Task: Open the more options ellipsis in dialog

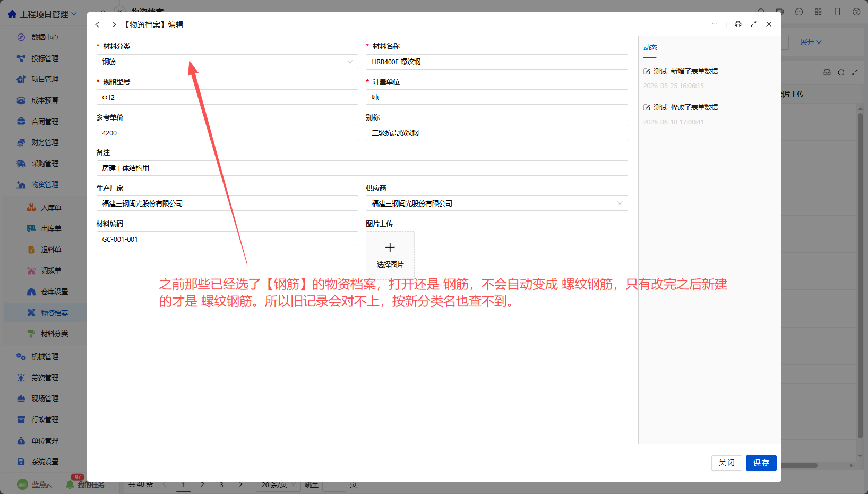Action: click(715, 24)
